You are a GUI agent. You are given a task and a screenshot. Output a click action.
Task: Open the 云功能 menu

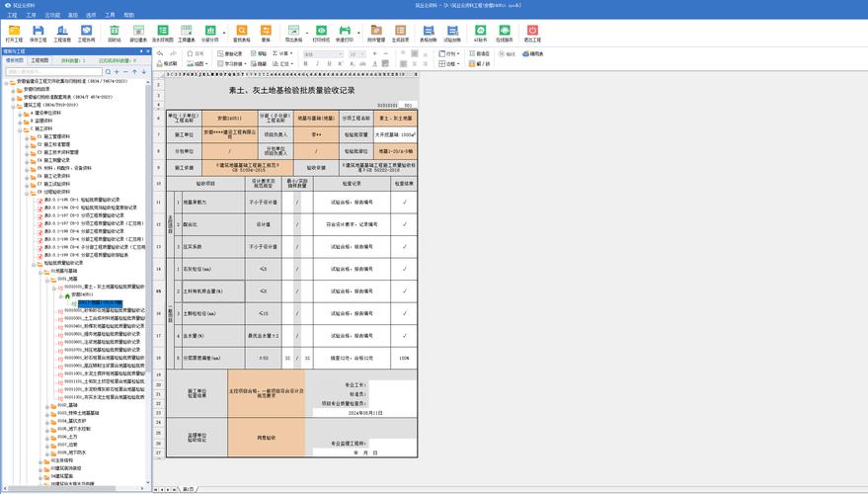(x=52, y=15)
